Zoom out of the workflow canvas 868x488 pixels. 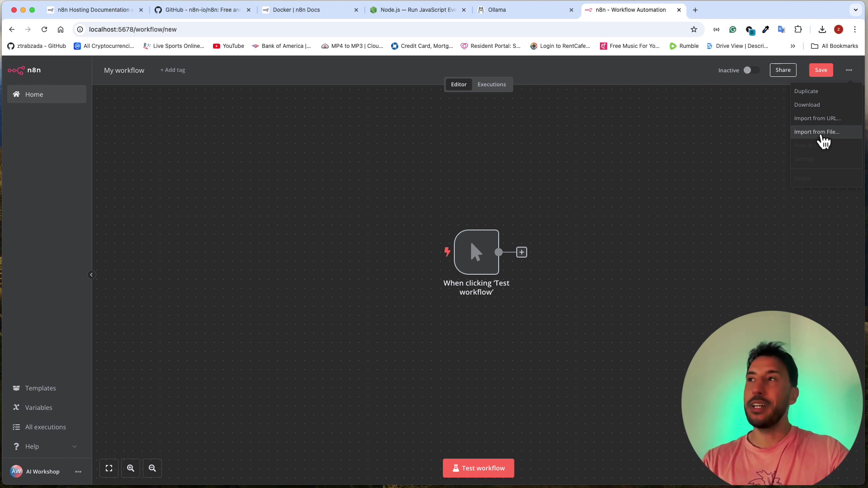pyautogui.click(x=152, y=468)
